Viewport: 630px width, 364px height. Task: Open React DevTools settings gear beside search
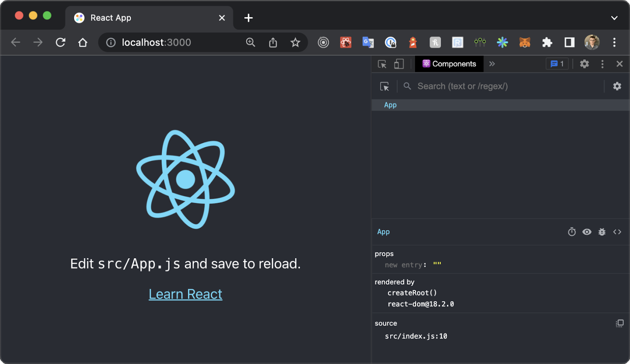[x=617, y=87]
